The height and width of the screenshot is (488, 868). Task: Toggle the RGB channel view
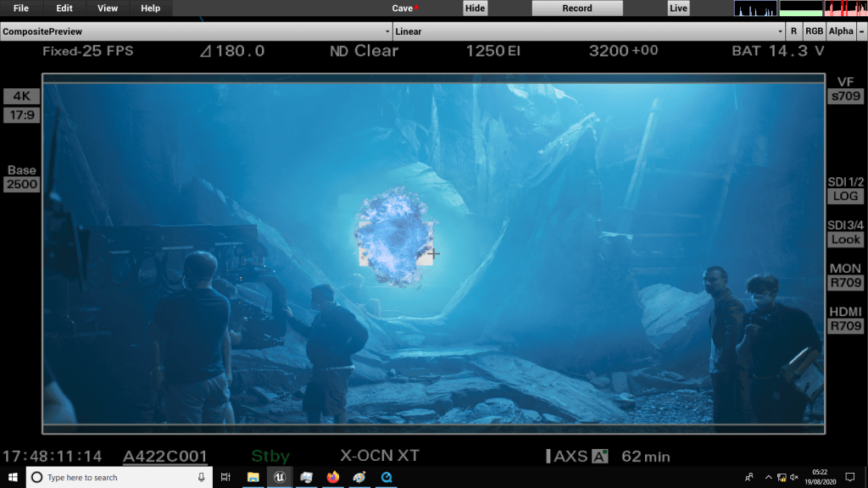pyautogui.click(x=814, y=31)
